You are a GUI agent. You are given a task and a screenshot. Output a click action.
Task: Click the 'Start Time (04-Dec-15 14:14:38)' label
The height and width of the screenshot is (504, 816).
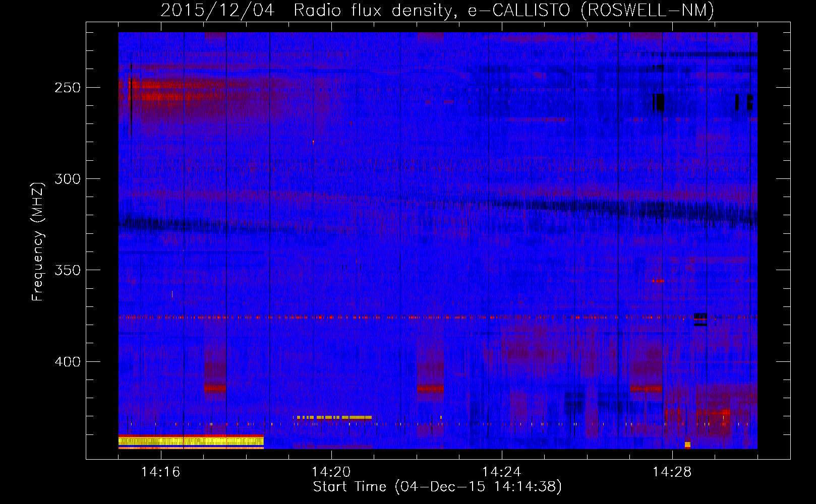[x=437, y=487]
